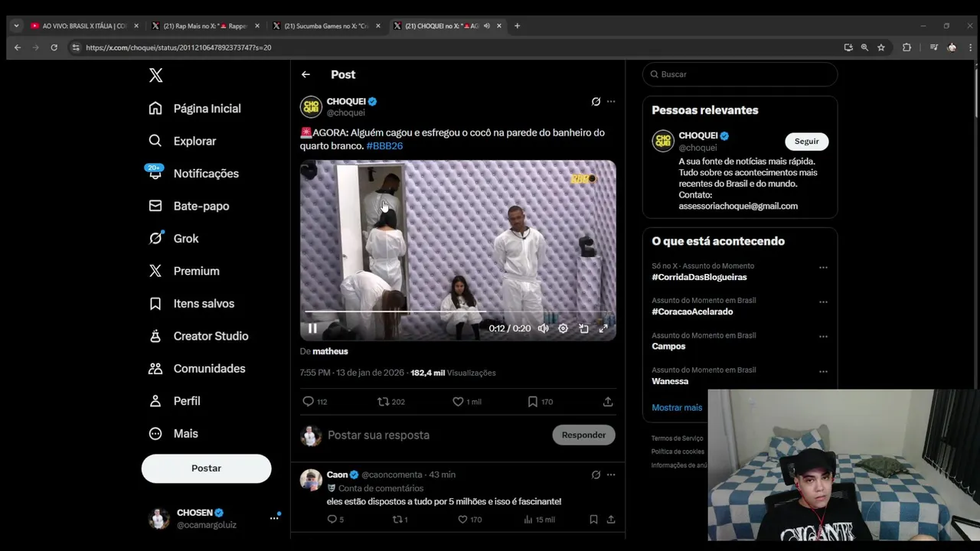The height and width of the screenshot is (551, 980).
Task: Open CHOSEN account options menu
Action: (x=274, y=518)
